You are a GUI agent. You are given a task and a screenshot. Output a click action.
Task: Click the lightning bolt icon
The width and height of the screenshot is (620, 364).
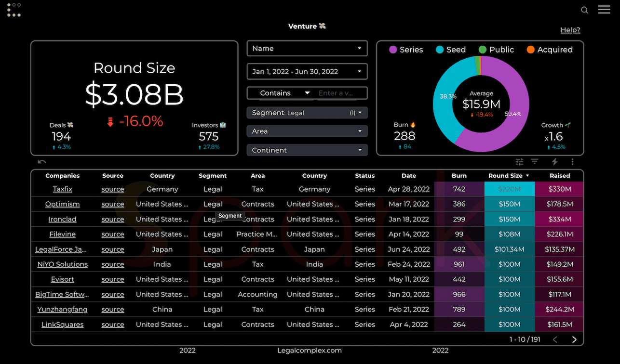click(x=554, y=162)
